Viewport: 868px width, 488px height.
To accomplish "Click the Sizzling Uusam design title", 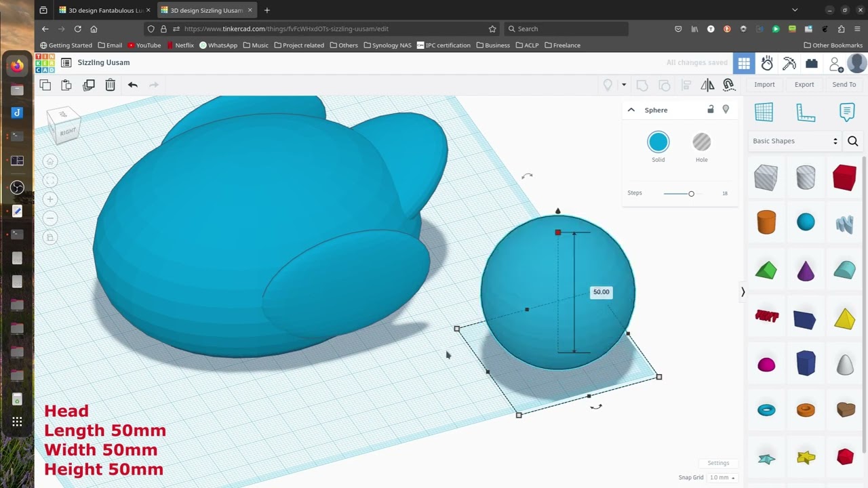I will pos(104,62).
